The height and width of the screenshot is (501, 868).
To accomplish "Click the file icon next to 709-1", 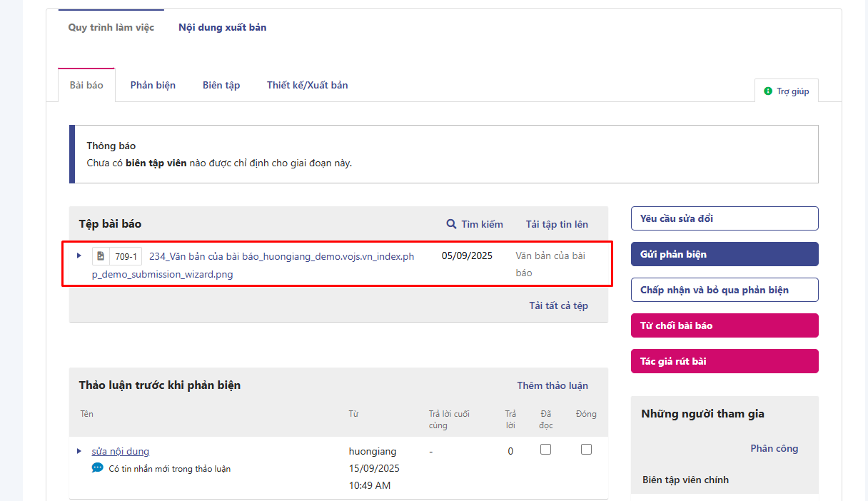I will [x=101, y=256].
